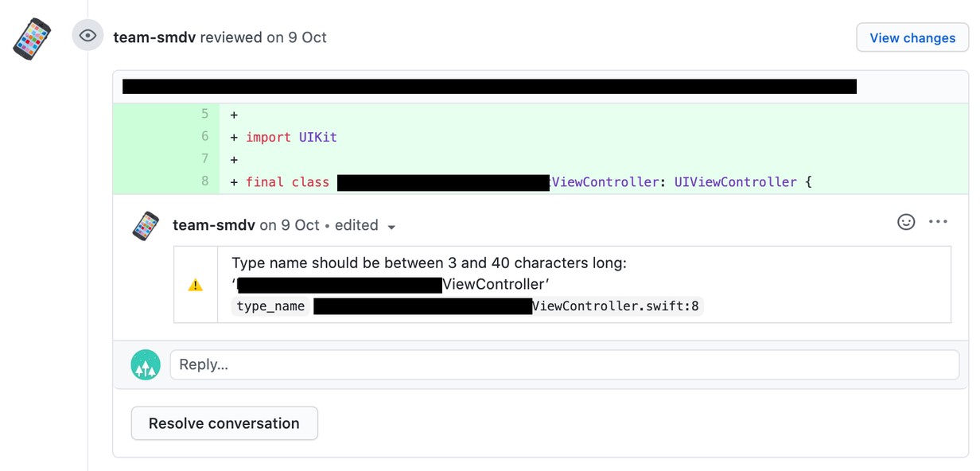Click the 'import UIKit' code line

pyautogui.click(x=291, y=137)
